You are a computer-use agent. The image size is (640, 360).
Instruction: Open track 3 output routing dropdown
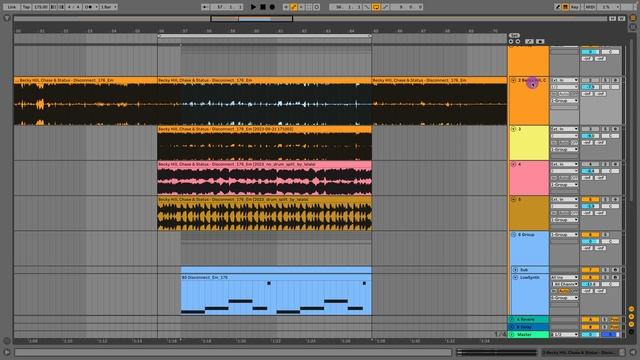(564, 150)
